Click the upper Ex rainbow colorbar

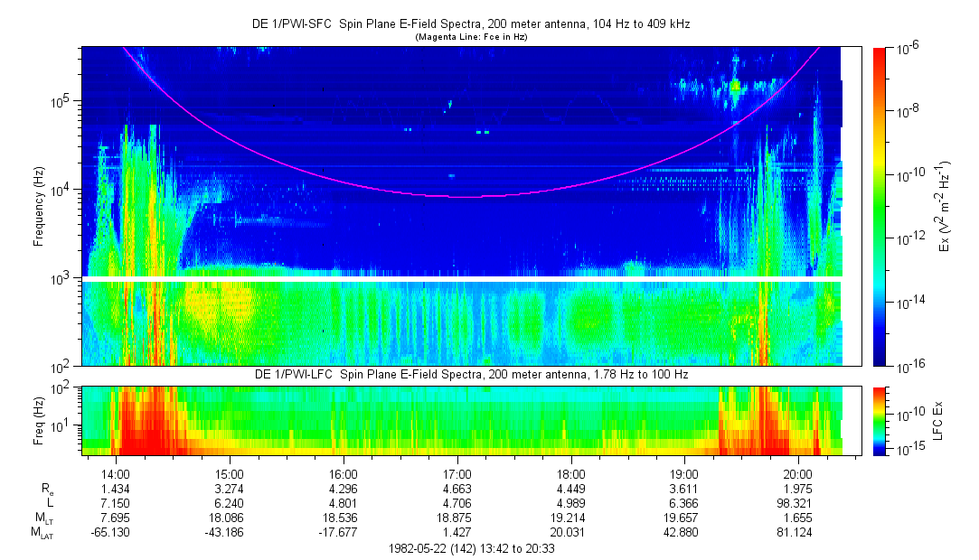880,207
